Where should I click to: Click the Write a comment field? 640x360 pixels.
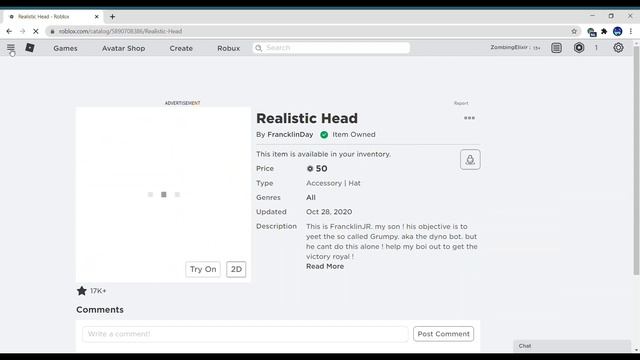(x=245, y=334)
